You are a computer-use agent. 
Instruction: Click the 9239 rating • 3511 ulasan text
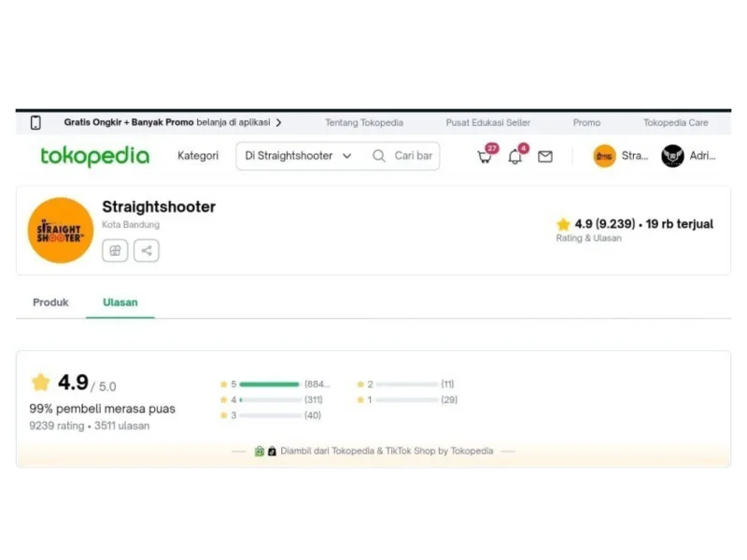click(x=90, y=426)
